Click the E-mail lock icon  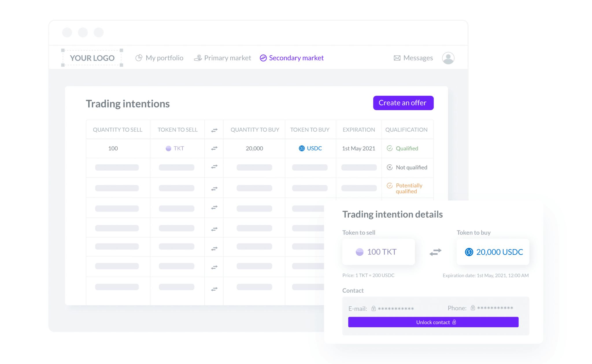373,309
